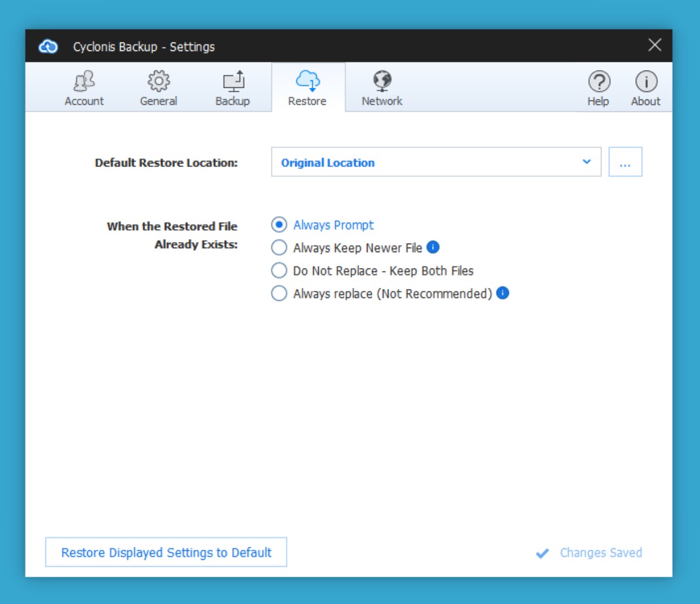This screenshot has height=604, width=700.
Task: Click info icon beside Always replace option
Action: [502, 293]
